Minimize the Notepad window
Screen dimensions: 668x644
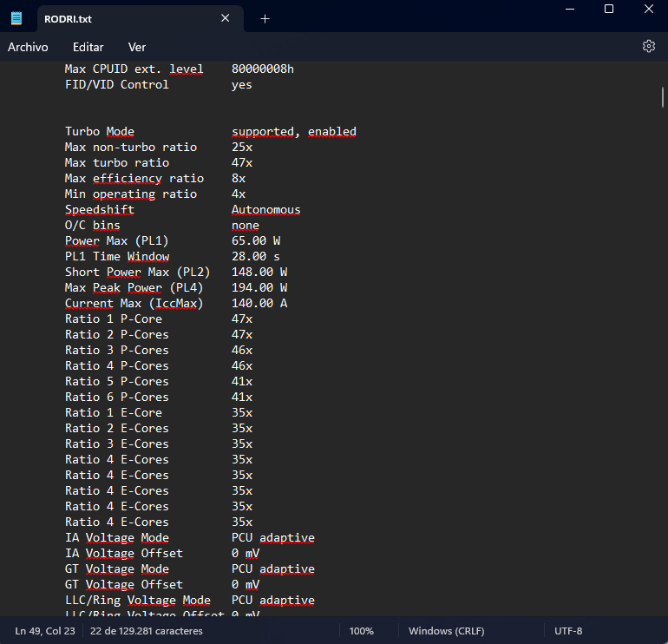pos(570,9)
